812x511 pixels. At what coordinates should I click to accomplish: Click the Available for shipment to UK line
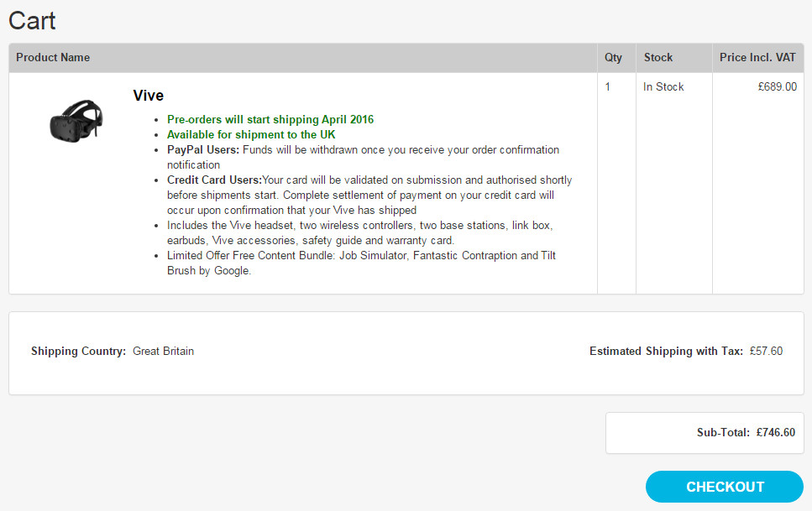[251, 134]
